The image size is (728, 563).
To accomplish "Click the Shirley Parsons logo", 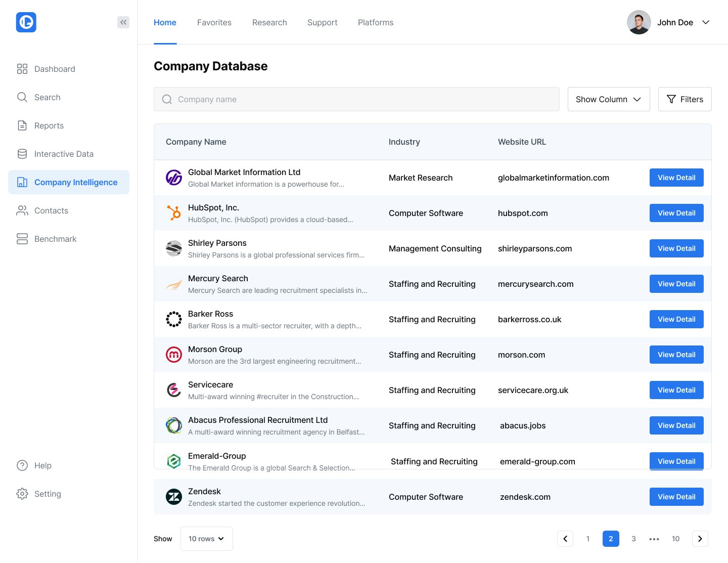I will [x=174, y=248].
